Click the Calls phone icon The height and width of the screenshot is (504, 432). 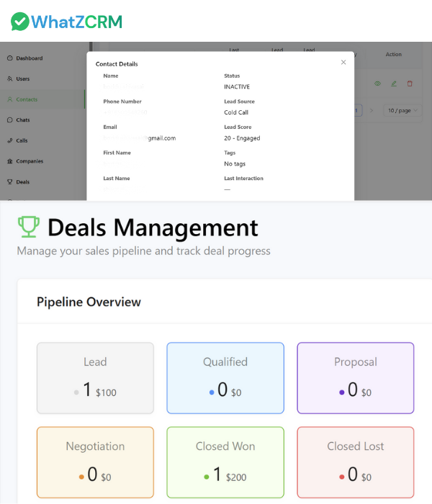[x=9, y=140]
